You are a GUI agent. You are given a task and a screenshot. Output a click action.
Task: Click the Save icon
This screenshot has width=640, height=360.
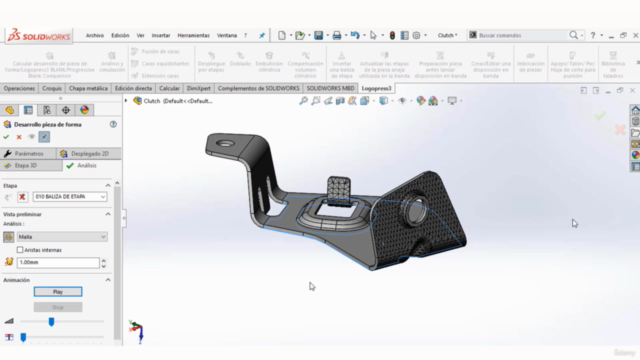tap(318, 36)
